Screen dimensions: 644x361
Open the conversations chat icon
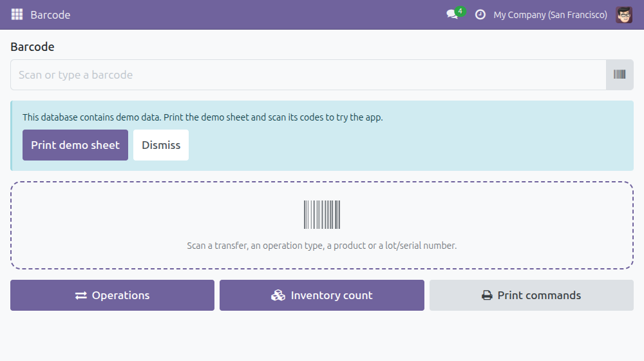[452, 15]
